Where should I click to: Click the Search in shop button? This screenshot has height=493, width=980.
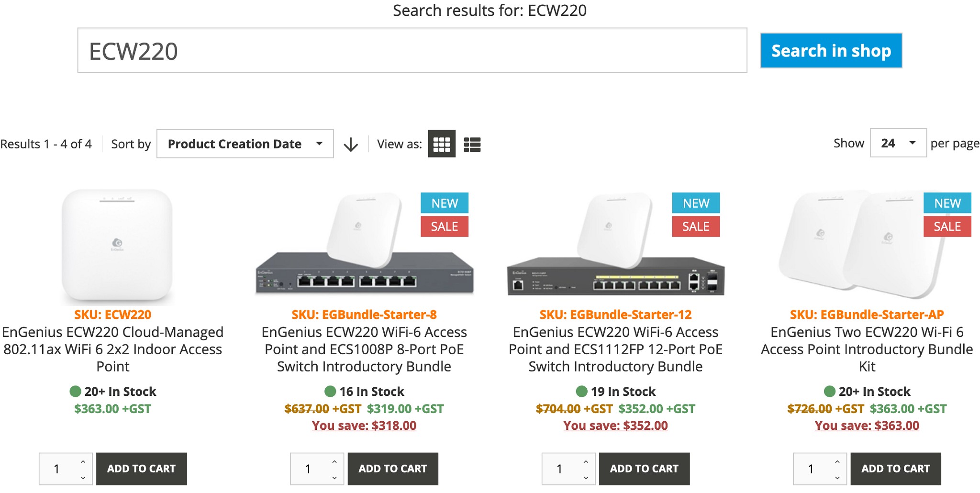831,51
